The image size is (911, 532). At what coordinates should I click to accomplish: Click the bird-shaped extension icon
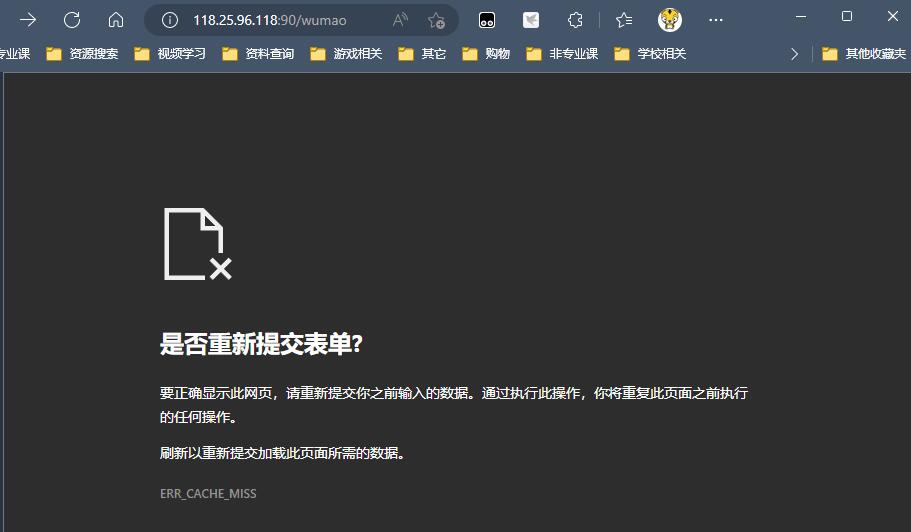coord(531,20)
